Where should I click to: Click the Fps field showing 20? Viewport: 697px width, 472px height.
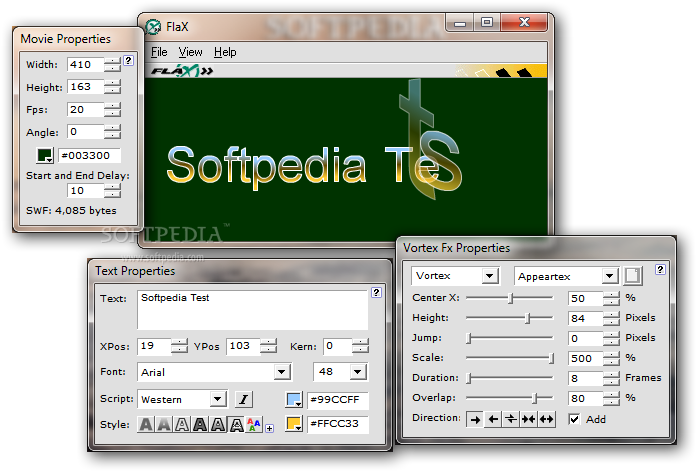86,109
